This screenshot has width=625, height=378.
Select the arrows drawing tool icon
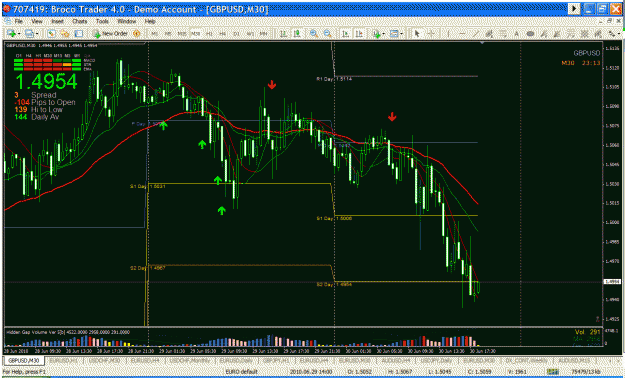pos(611,34)
